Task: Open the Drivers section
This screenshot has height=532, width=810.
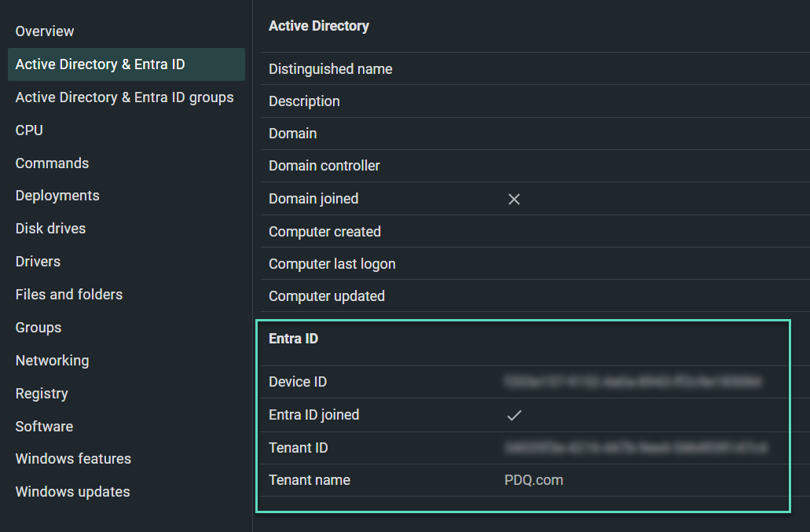Action: click(38, 262)
